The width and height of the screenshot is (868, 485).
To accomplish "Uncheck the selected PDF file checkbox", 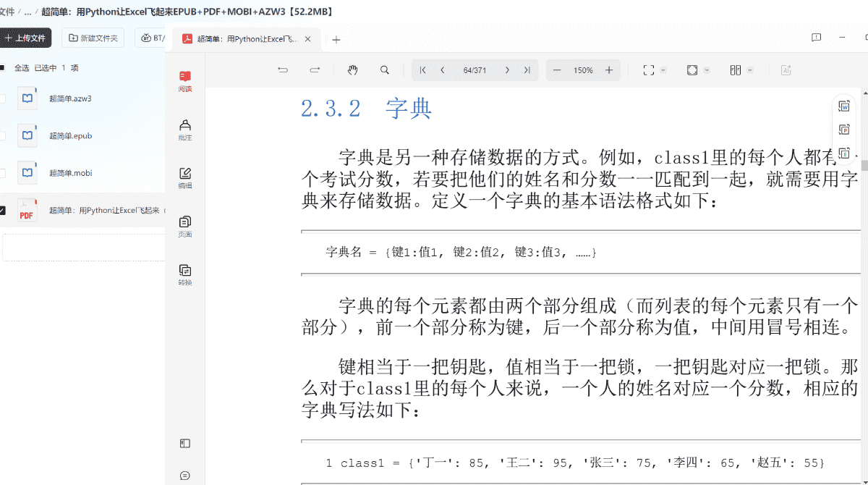I will click(x=2, y=211).
